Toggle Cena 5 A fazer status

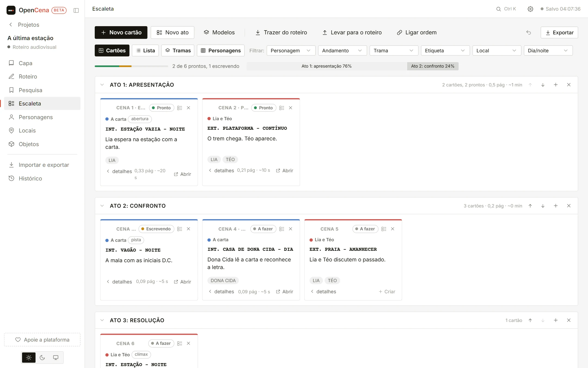click(365, 229)
